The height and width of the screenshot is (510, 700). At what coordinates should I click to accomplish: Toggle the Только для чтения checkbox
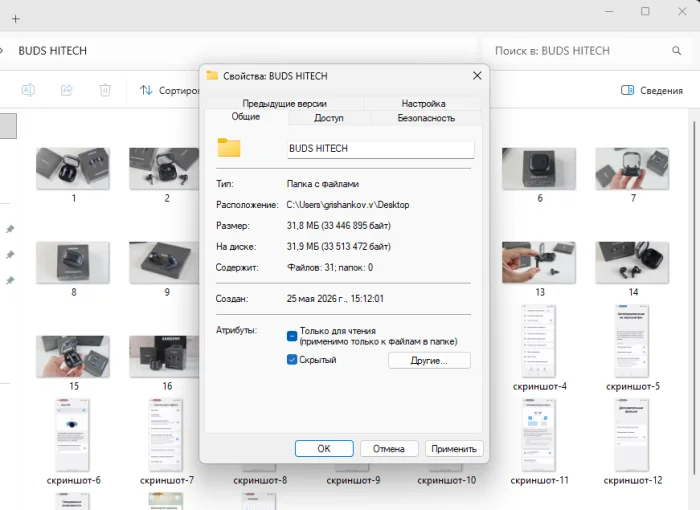[292, 336]
